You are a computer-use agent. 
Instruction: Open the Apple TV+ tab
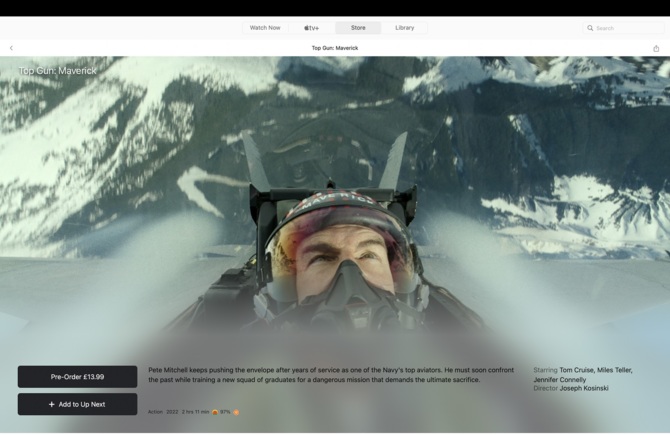[311, 28]
